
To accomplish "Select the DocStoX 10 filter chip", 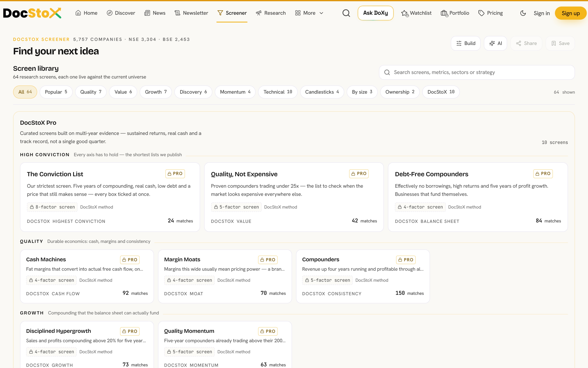I will click(441, 92).
